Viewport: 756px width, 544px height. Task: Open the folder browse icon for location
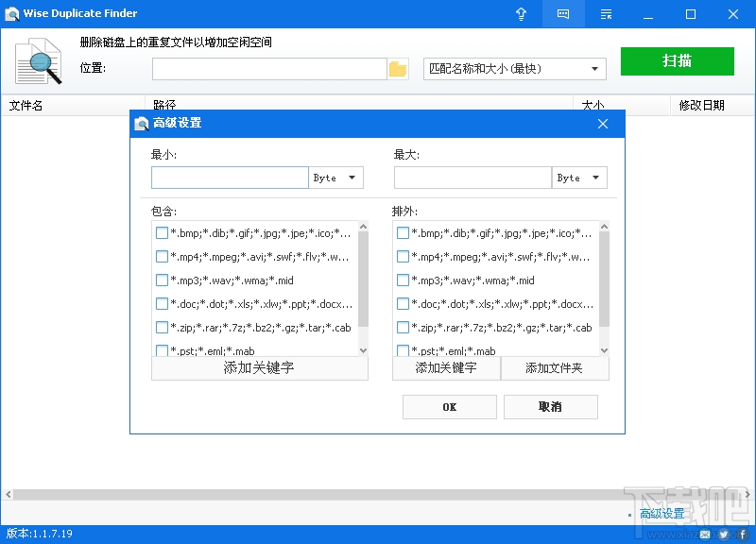click(x=397, y=68)
